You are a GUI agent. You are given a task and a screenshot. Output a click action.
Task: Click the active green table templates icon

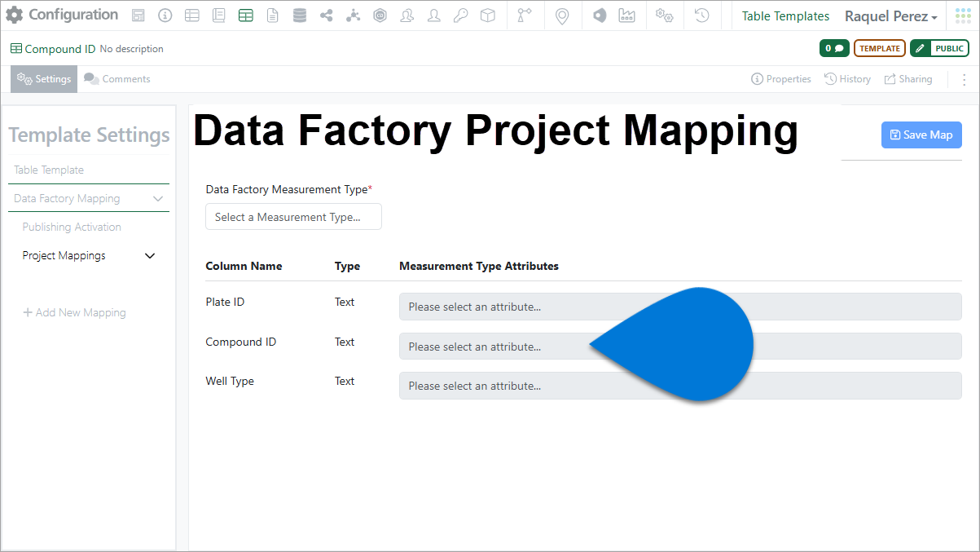click(x=246, y=15)
